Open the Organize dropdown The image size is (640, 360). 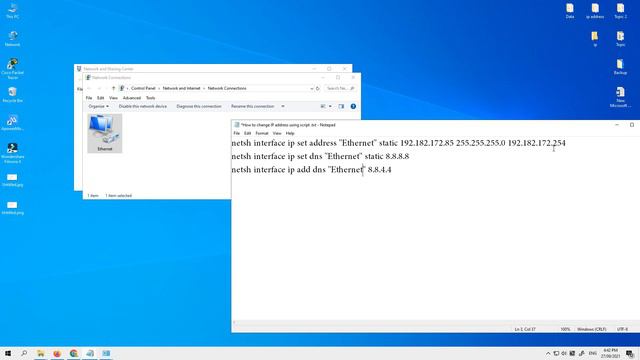(98, 107)
